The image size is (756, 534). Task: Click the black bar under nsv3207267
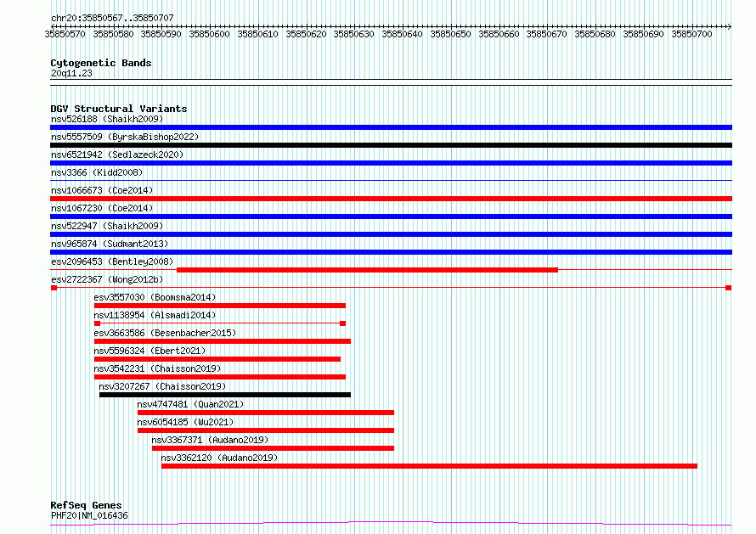click(x=225, y=395)
